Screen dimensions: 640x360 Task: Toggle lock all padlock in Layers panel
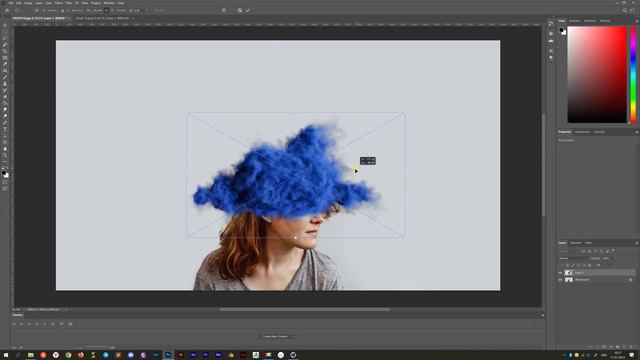[589, 265]
